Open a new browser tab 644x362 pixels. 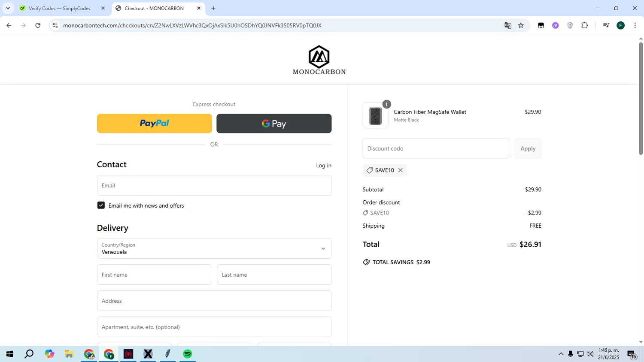click(213, 8)
